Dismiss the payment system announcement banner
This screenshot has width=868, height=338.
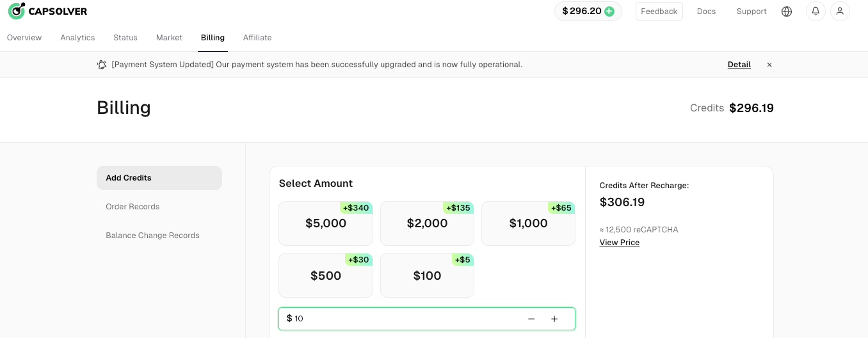[769, 65]
